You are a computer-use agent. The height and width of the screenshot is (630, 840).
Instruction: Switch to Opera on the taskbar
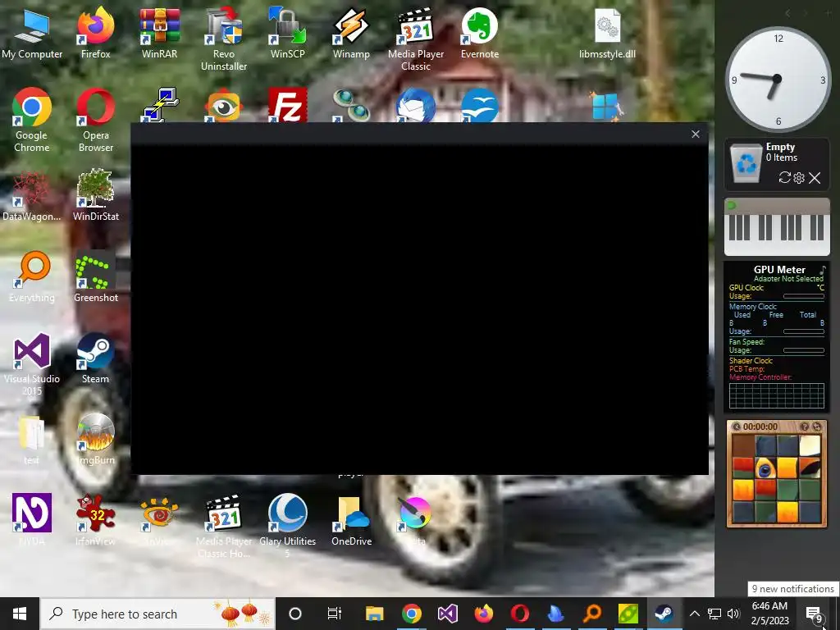click(519, 614)
